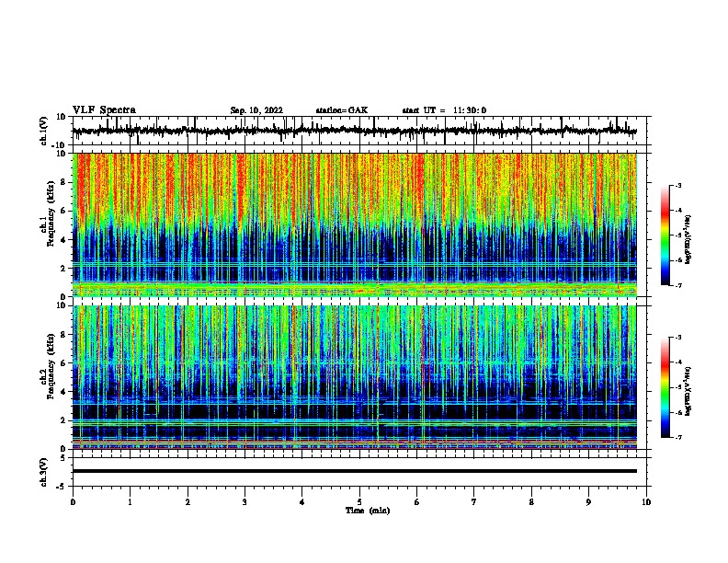Click time axis tick label "4"
This screenshot has width=728, height=563.
tap(301, 502)
